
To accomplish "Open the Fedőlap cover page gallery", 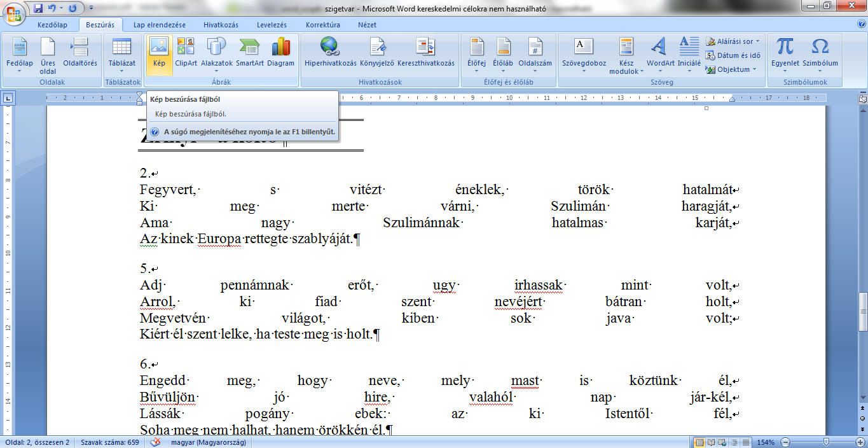I will tap(19, 55).
